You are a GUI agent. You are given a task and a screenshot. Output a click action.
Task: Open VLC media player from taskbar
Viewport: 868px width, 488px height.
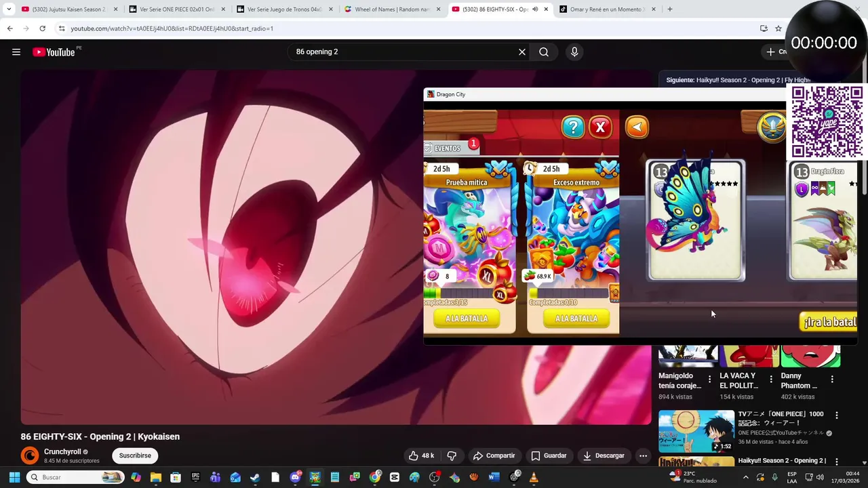tap(534, 477)
